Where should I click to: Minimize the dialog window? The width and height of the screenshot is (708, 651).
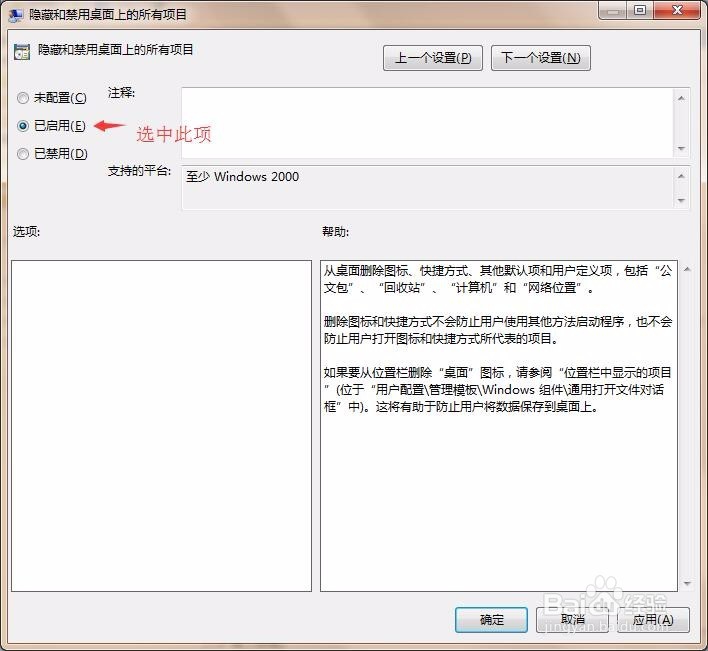click(x=613, y=10)
